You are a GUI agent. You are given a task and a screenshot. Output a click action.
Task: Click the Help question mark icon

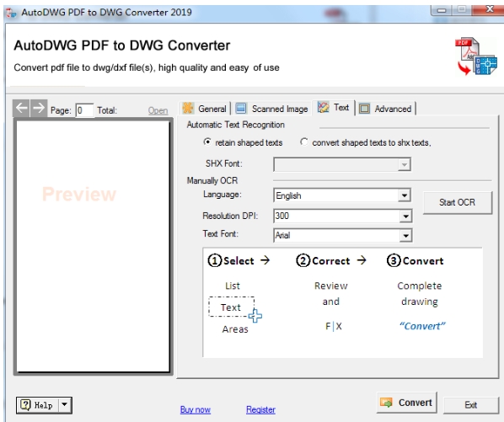pyautogui.click(x=25, y=404)
